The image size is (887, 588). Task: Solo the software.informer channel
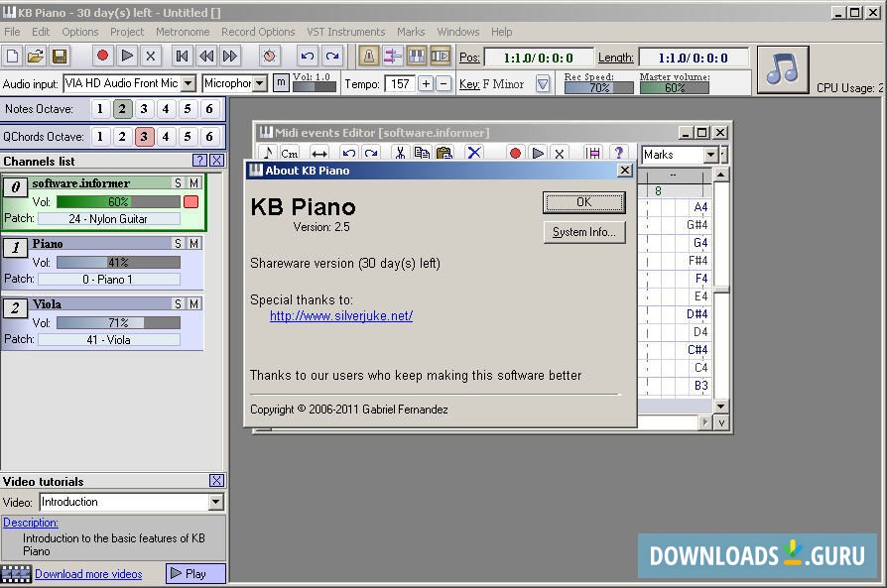pos(179,182)
